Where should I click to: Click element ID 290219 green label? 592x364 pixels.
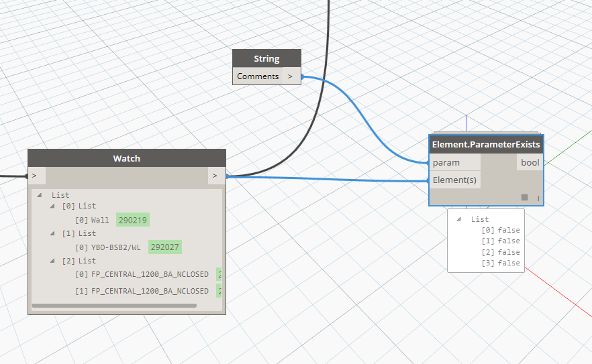133,220
